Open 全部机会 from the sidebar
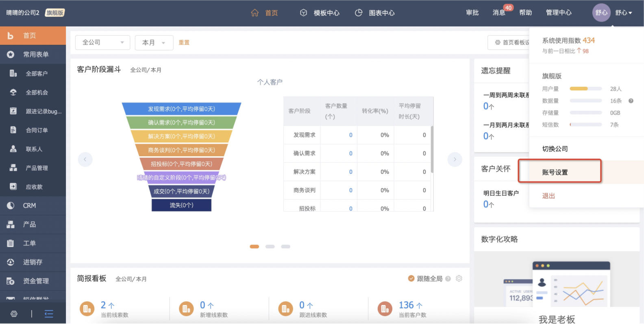 [37, 92]
